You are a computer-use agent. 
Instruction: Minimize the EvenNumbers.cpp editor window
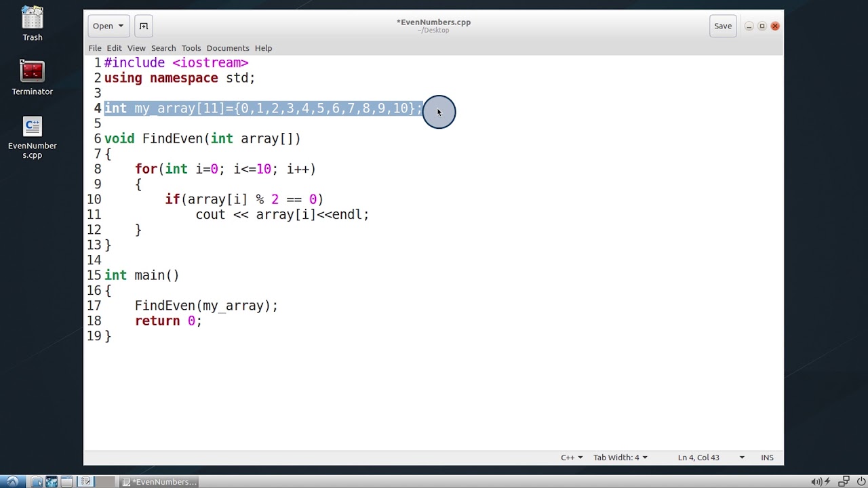[749, 26]
